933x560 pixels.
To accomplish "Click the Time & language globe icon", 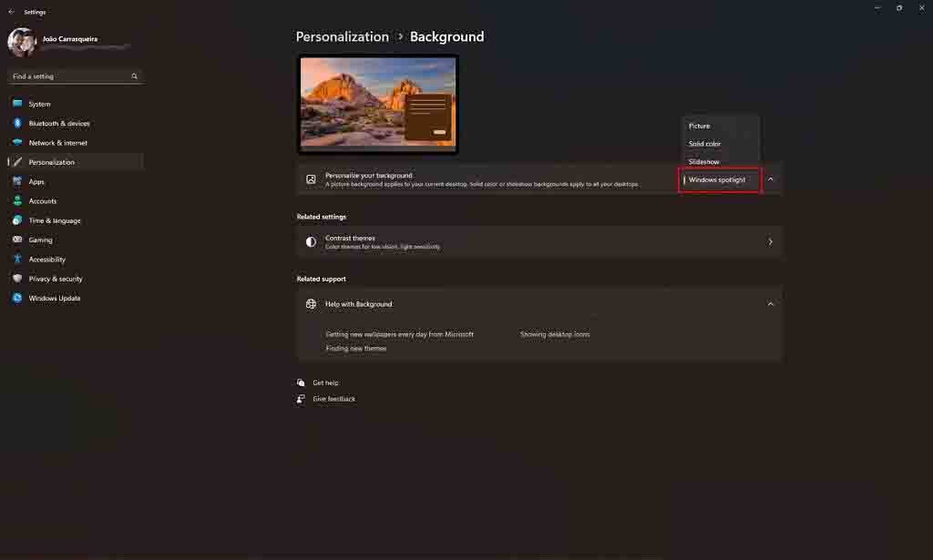I will pyautogui.click(x=17, y=220).
